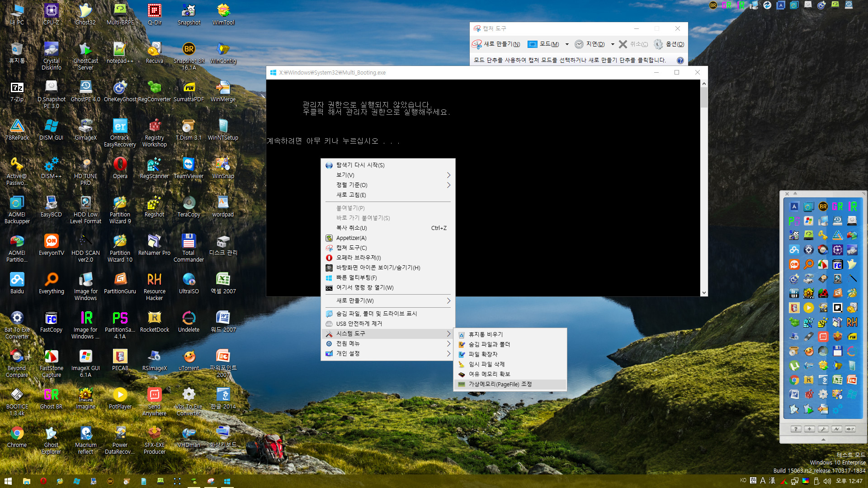The image size is (868, 488).
Task: Open the Resource Hacker desktop icon
Action: tap(155, 286)
